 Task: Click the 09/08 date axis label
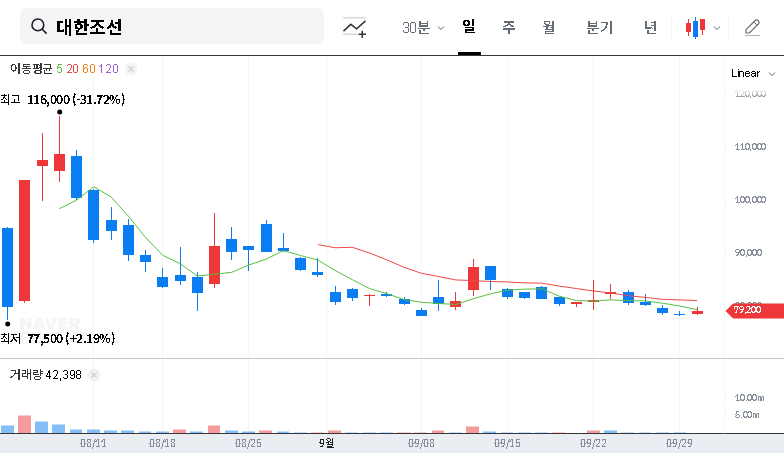coord(421,443)
